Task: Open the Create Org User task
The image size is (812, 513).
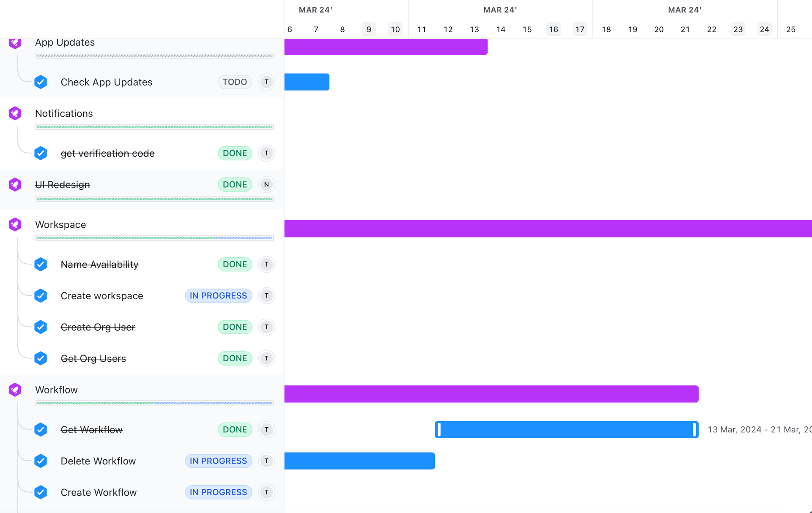Action: click(98, 327)
